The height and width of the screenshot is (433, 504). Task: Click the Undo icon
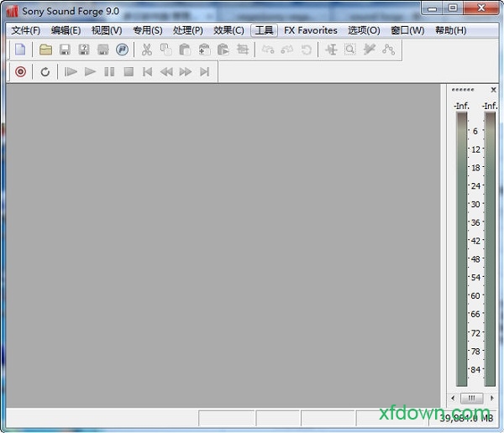point(268,50)
